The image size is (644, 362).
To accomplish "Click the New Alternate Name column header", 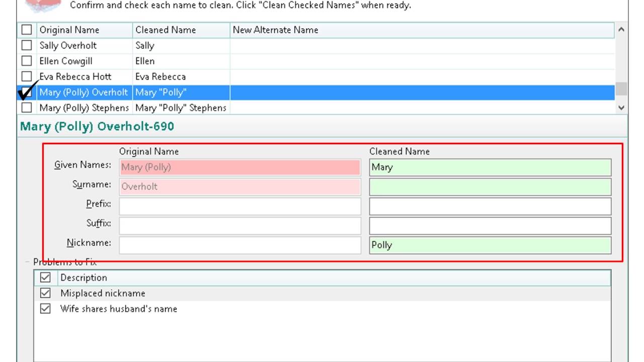I will [422, 30].
